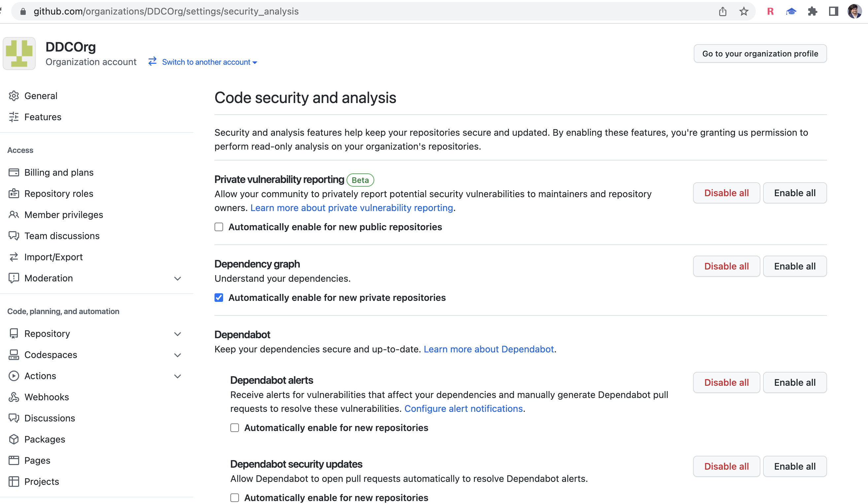Expand the Moderation section chevron
Viewport: 868px width, 504px height.
(x=177, y=278)
